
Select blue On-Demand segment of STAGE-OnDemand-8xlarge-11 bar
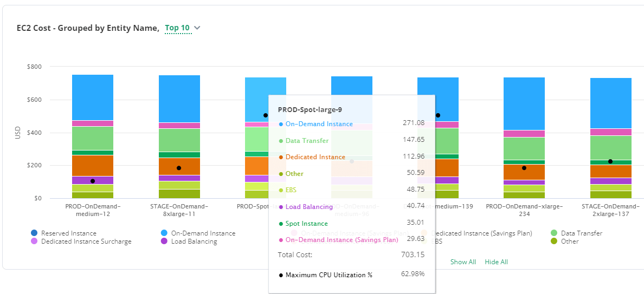click(x=179, y=99)
